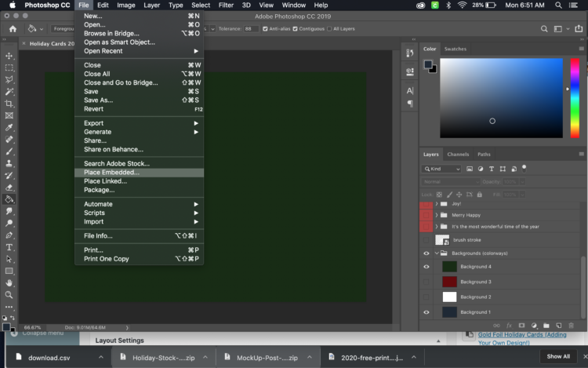
Task: Select the Smudge tool
Action: [x=9, y=211]
